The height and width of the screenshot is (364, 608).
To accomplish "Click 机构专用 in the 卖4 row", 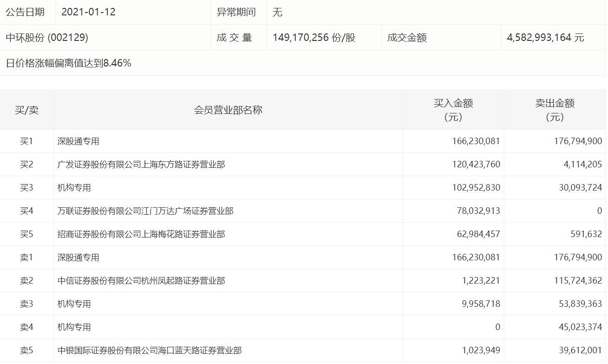I will (74, 327).
